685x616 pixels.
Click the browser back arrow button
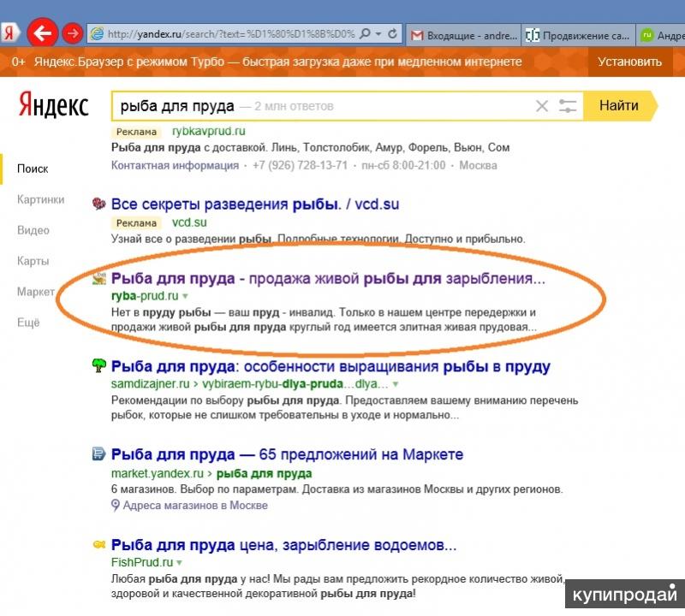tap(42, 33)
